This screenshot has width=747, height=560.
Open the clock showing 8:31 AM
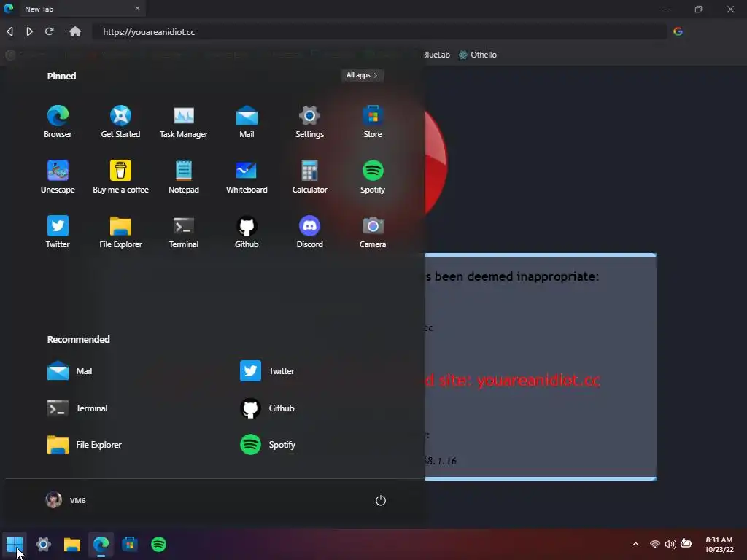[719, 544]
